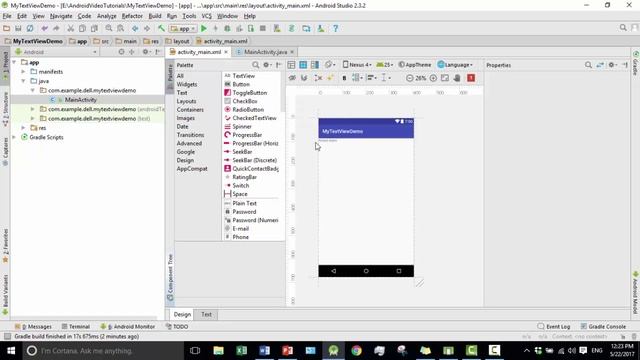Click the Cut scissors icon

tap(71, 29)
